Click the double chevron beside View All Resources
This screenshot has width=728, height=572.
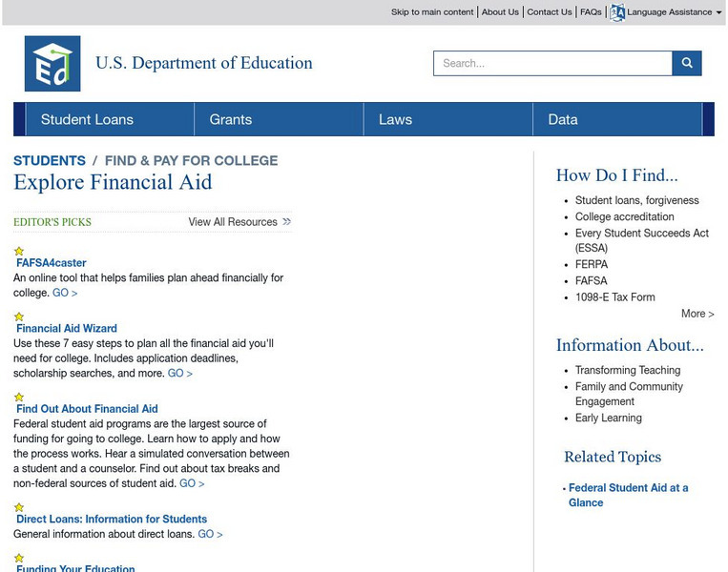click(x=286, y=222)
